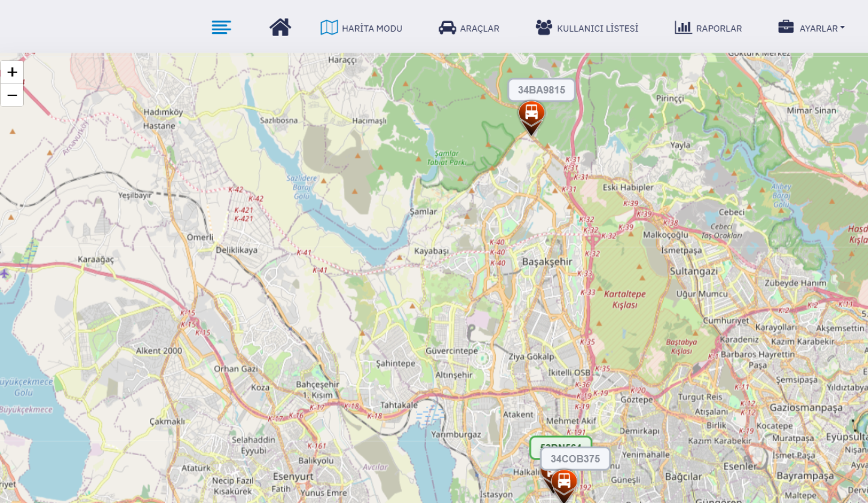
Task: Zoom in on the map
Action: pyautogui.click(x=12, y=72)
